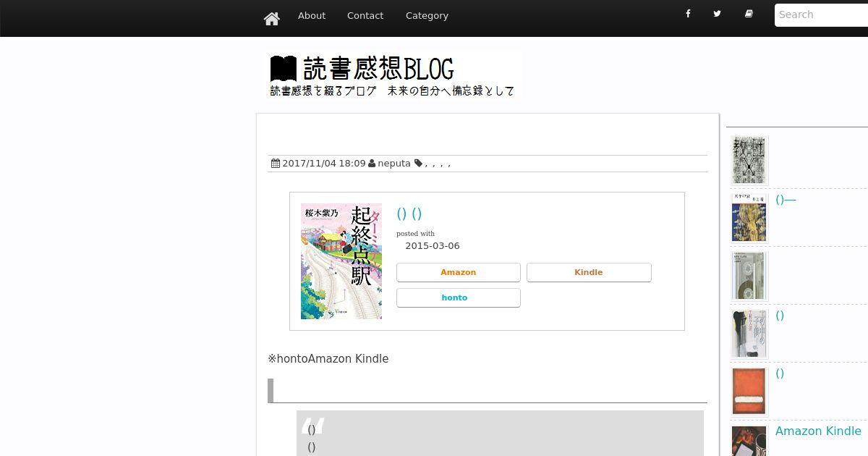Focus the Search input field

(x=821, y=14)
